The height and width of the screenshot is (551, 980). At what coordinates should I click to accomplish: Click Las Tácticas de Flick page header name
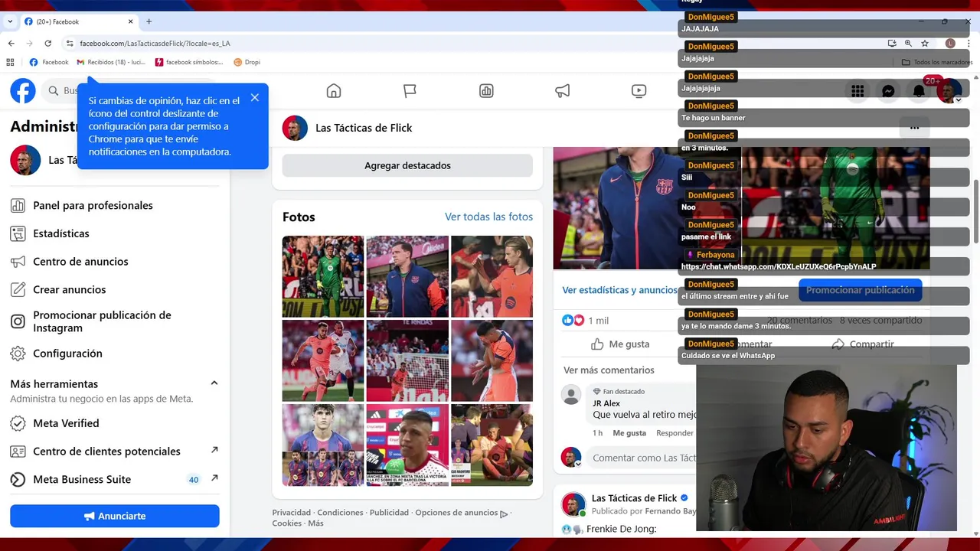tap(364, 128)
